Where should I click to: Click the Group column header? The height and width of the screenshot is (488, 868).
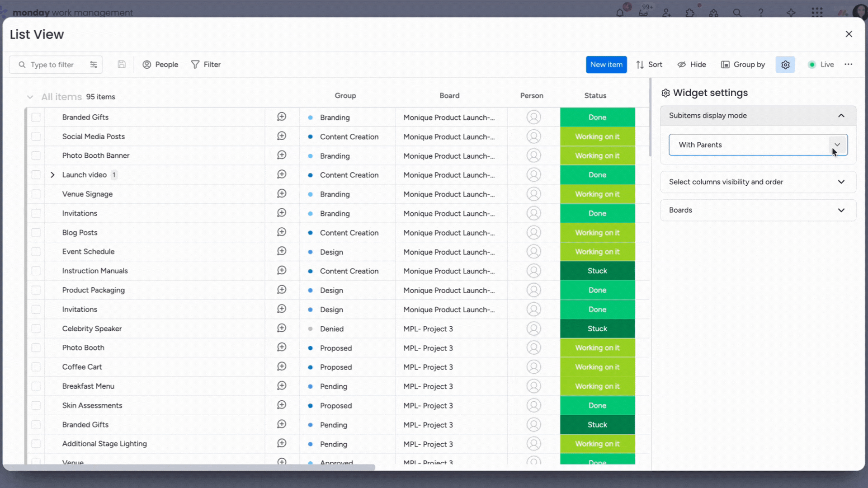(345, 95)
